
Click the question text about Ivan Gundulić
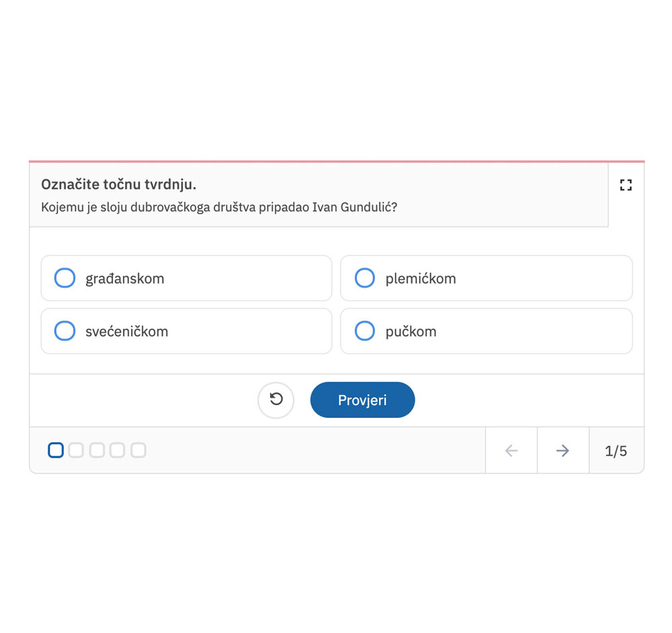[219, 207]
